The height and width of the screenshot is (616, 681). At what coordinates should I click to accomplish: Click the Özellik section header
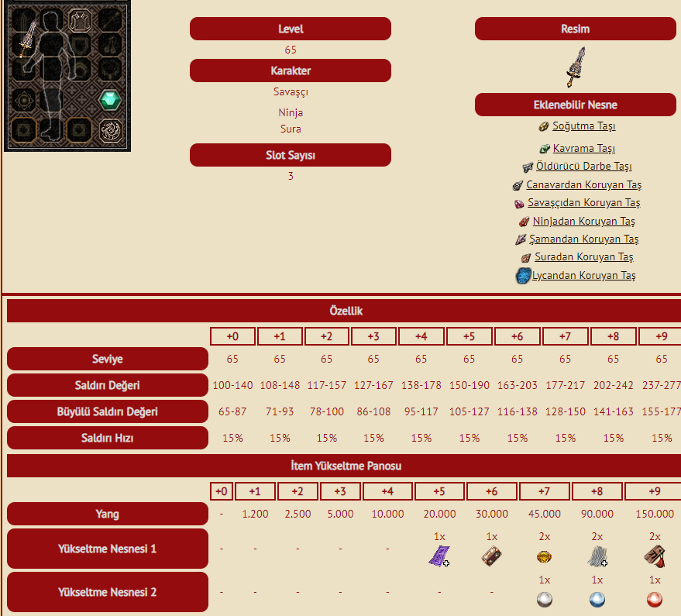346,311
